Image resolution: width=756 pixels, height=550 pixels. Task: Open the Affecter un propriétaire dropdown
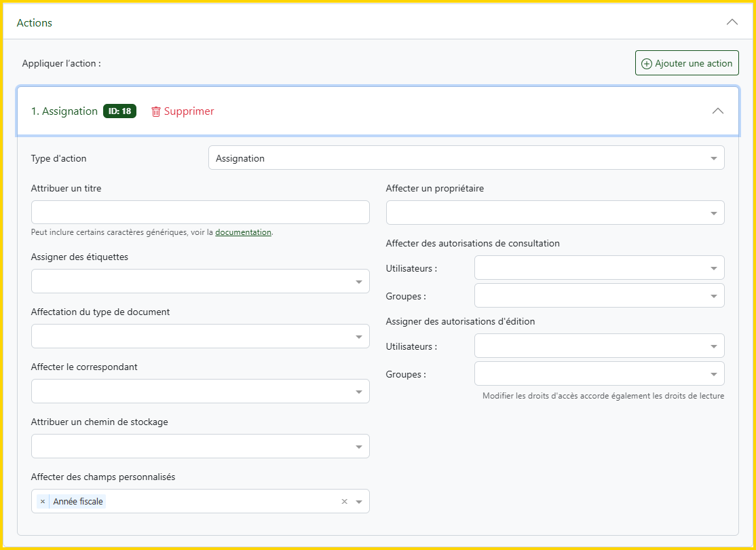[554, 213]
